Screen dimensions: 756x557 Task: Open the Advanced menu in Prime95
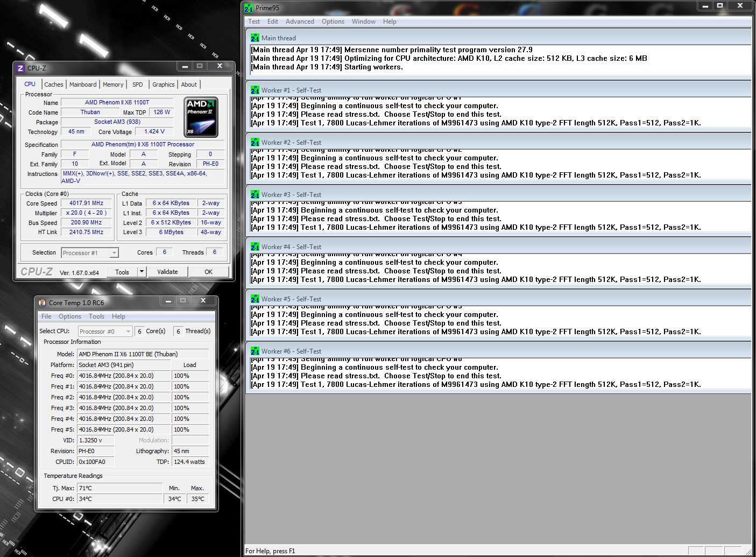300,22
